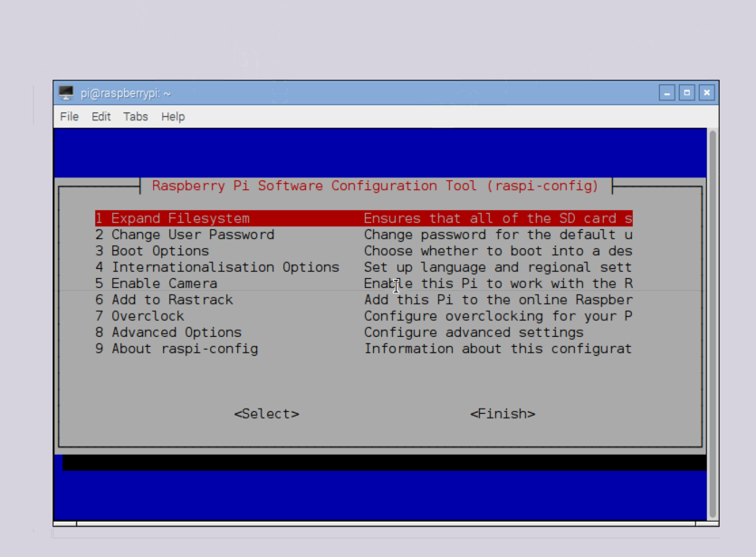This screenshot has height=557, width=756.
Task: Maximize the terminal window
Action: tap(687, 92)
